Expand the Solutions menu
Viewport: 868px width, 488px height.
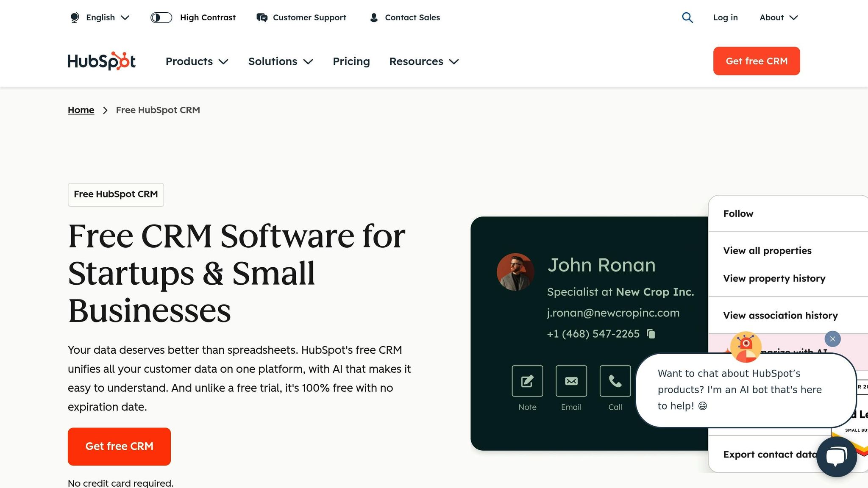(x=281, y=61)
